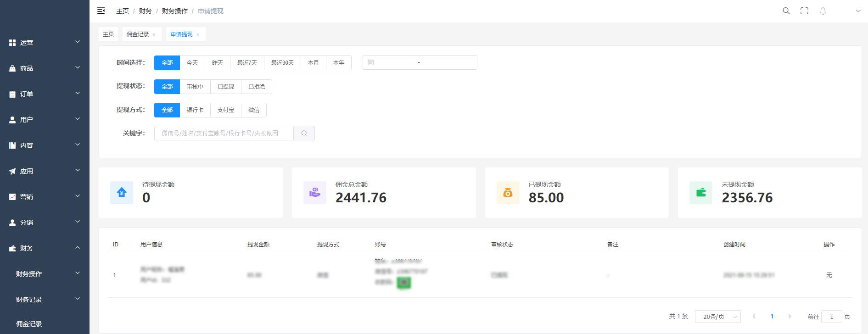
Task: Click 财务 in the breadcrumb
Action: click(x=146, y=11)
